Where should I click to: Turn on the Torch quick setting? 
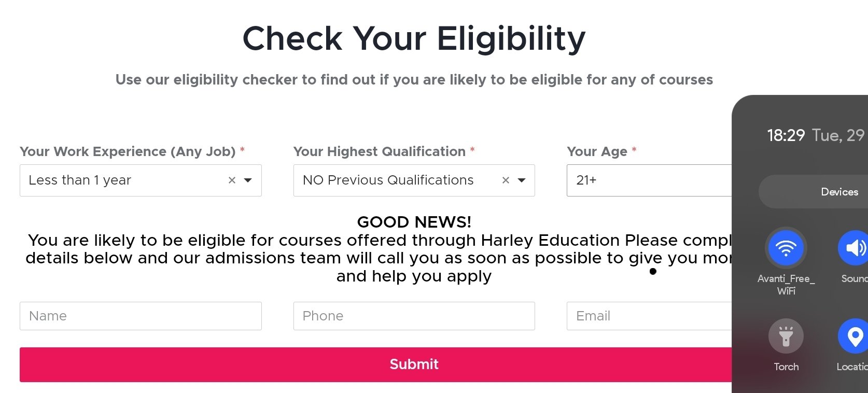pyautogui.click(x=786, y=336)
